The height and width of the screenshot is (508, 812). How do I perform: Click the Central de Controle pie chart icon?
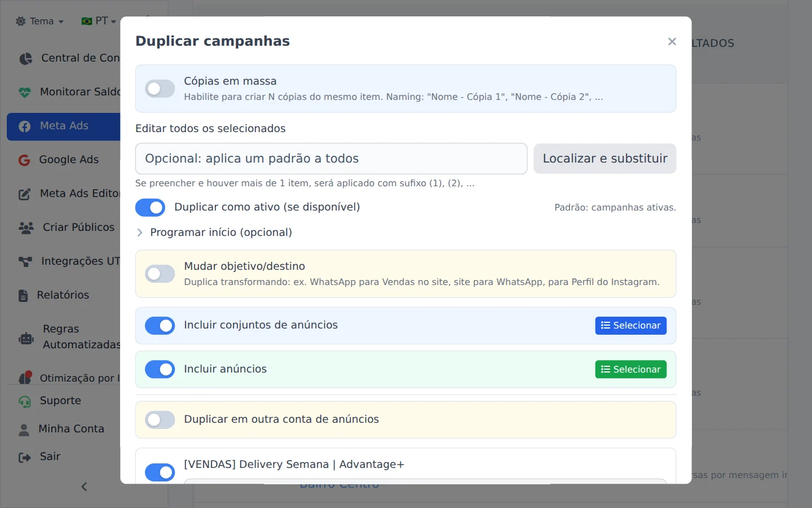[x=25, y=58]
